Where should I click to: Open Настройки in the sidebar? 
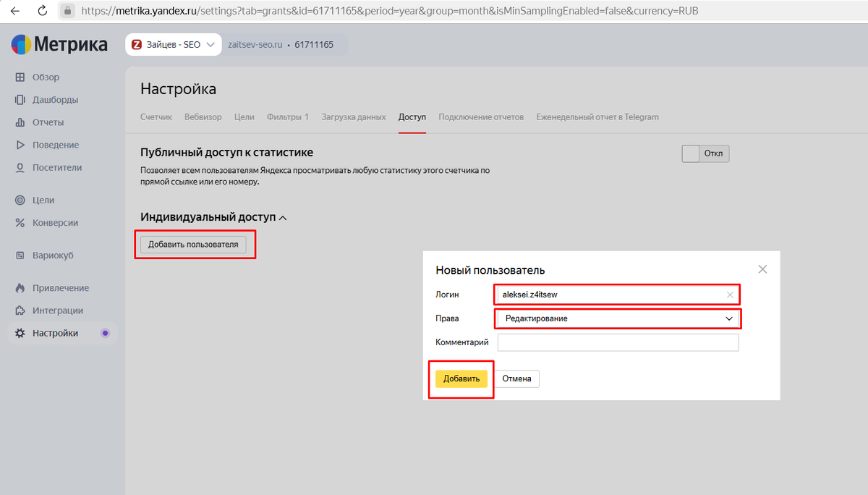click(55, 334)
